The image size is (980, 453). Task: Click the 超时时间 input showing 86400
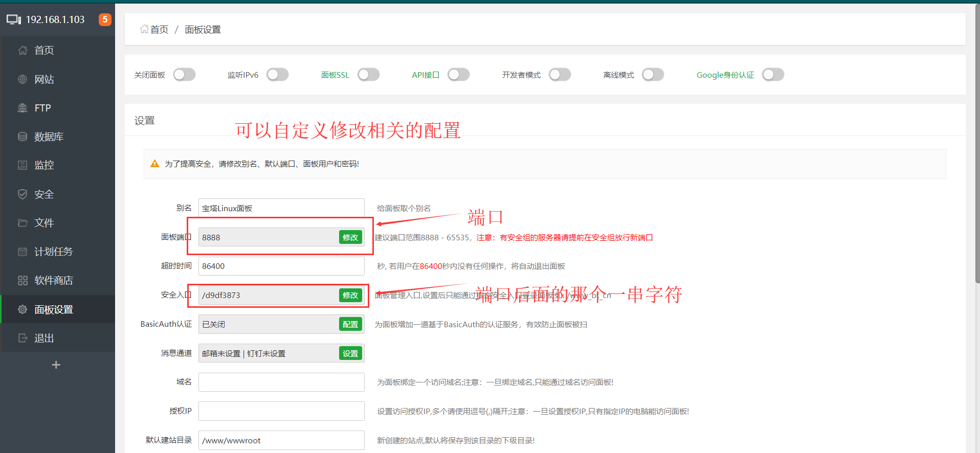(x=281, y=266)
